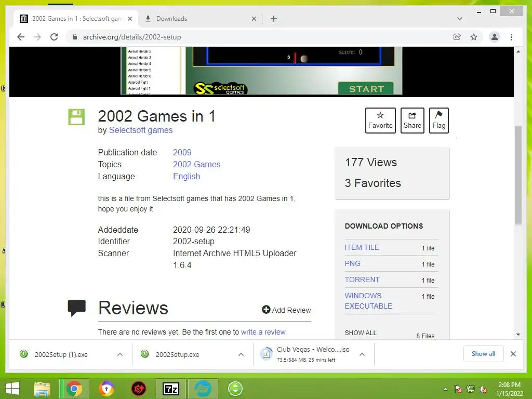Open the Chrome three-dot menu
The height and width of the screenshot is (399, 532).
tap(511, 37)
